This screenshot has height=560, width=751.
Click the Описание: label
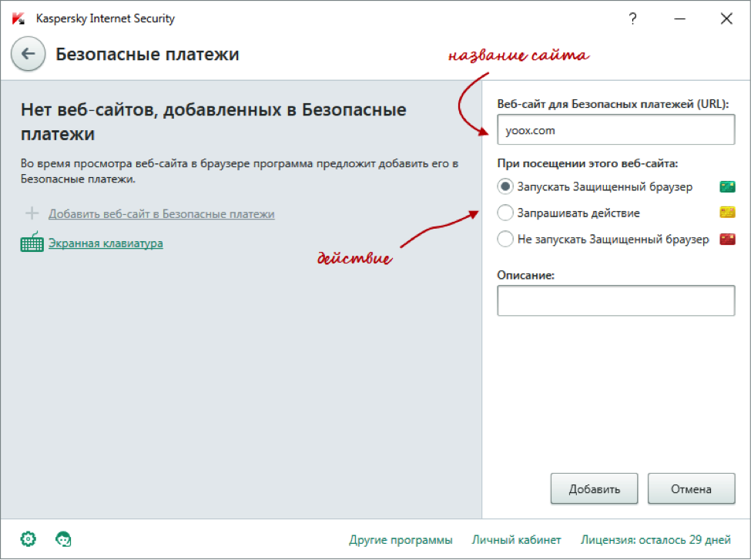pos(525,275)
